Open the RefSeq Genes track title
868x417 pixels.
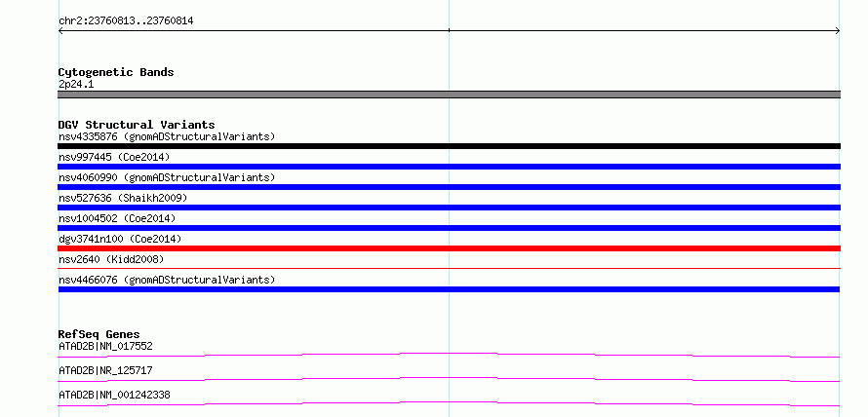(99, 334)
